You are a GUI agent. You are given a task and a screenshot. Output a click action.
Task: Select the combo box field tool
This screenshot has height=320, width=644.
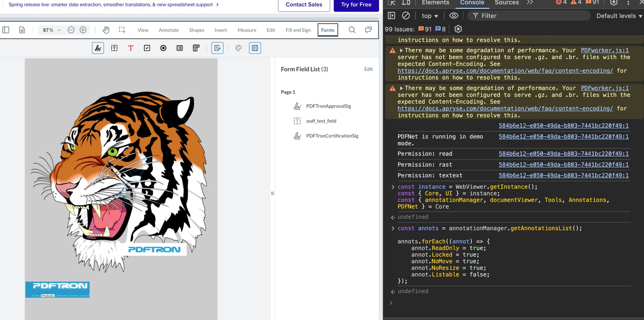coord(196,48)
